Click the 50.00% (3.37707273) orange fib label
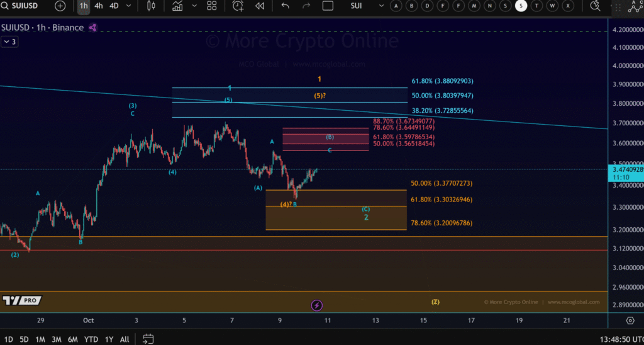This screenshot has width=644, height=345. point(441,183)
